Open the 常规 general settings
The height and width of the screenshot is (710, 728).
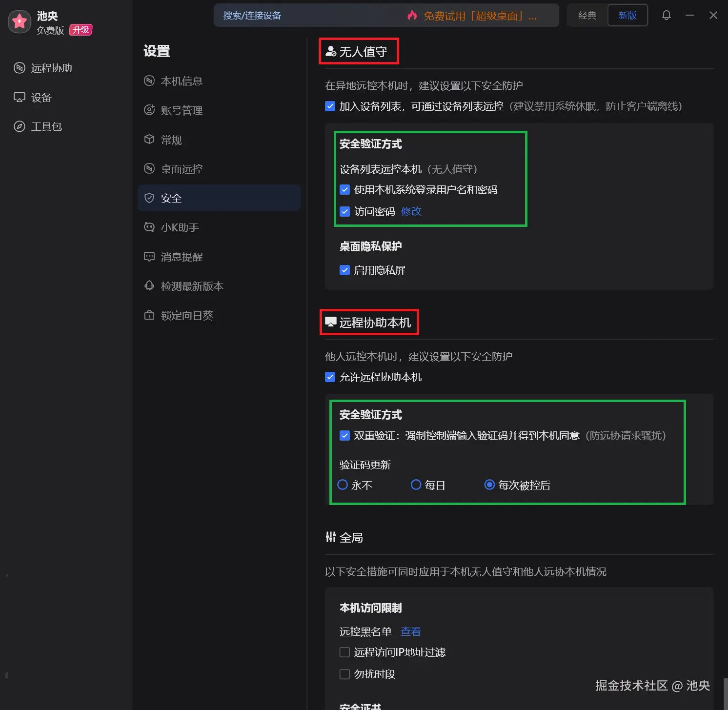[x=171, y=140]
